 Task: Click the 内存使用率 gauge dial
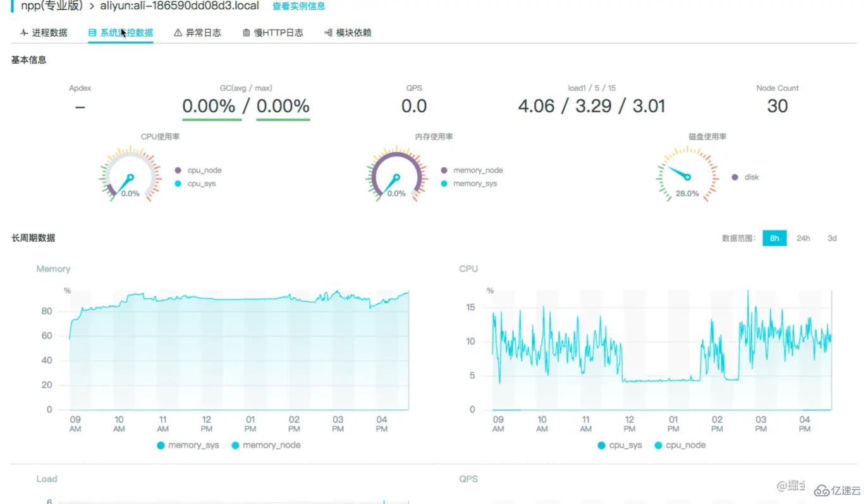[396, 175]
